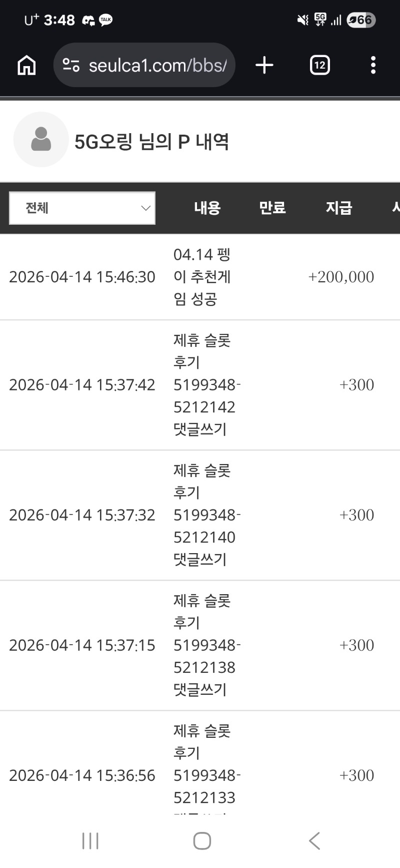Open Android recent apps button
400x868 pixels.
(x=90, y=840)
